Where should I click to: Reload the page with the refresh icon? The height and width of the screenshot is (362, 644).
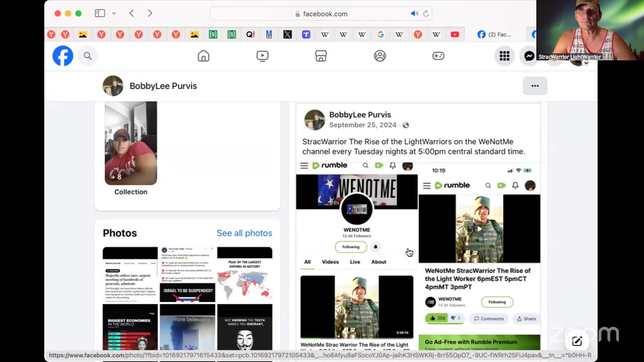tap(426, 14)
